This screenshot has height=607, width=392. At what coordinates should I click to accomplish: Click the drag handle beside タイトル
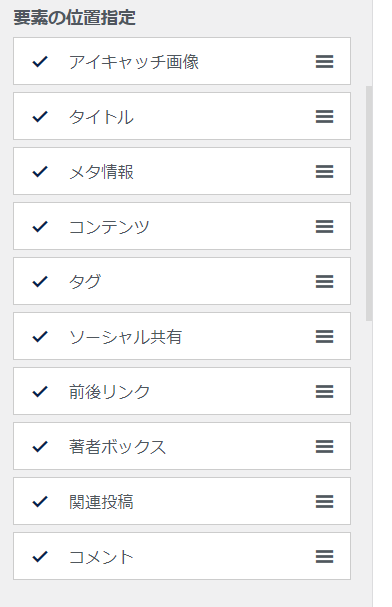324,117
